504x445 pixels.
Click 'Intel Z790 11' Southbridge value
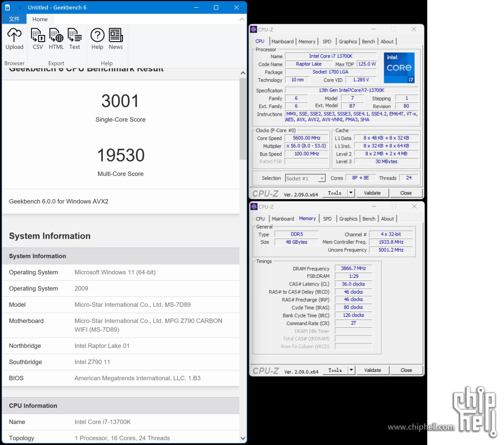[92, 362]
